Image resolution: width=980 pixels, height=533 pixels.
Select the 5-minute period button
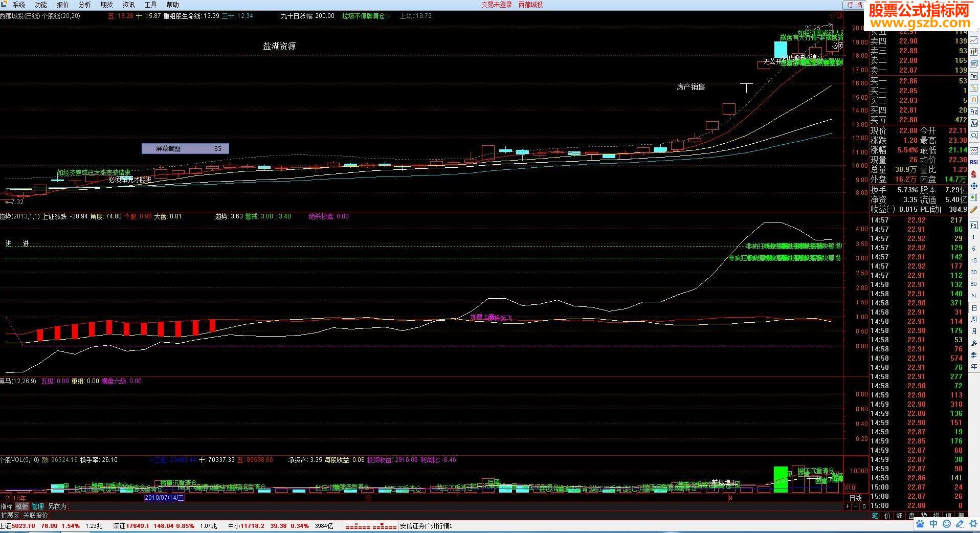[974, 250]
